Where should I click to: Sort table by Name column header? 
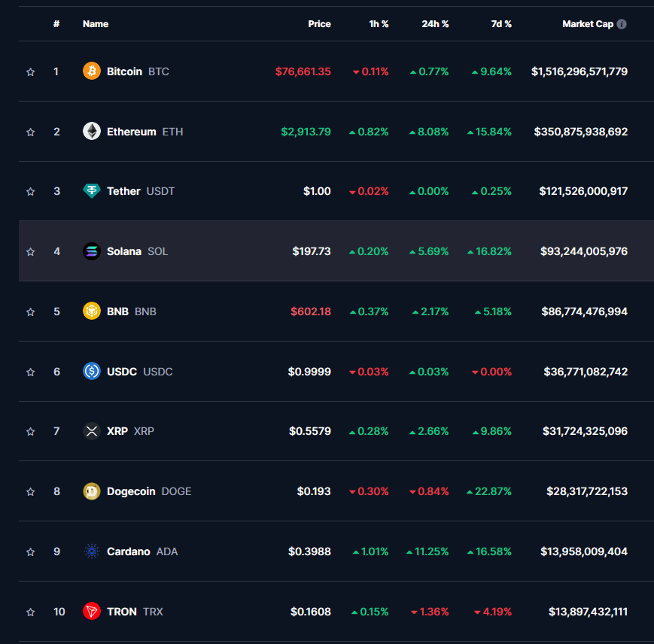tap(96, 24)
